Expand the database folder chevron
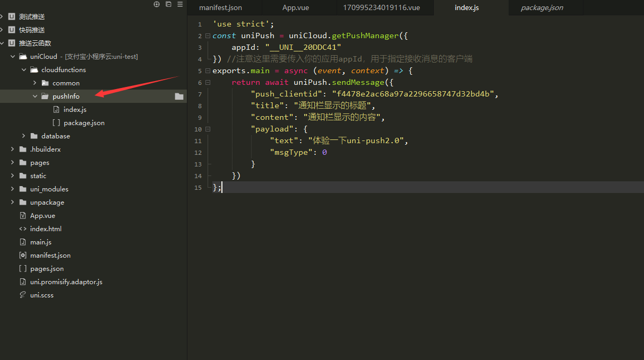 tap(23, 136)
